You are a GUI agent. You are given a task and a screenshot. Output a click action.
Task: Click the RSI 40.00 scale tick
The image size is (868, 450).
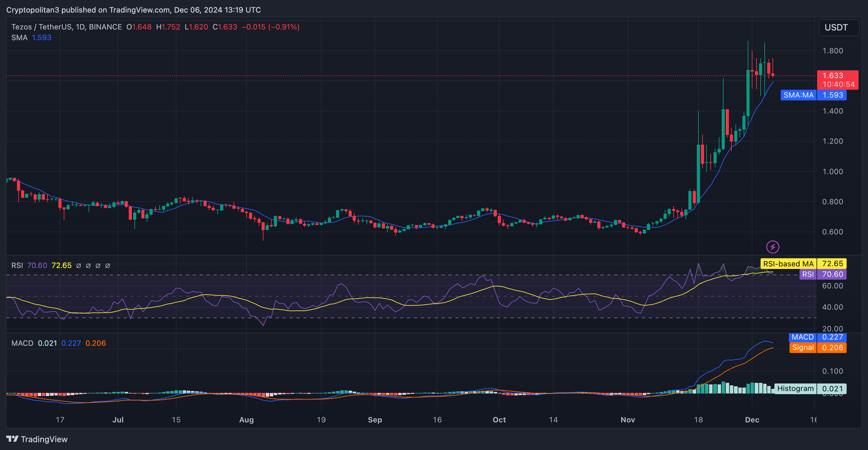[833, 307]
